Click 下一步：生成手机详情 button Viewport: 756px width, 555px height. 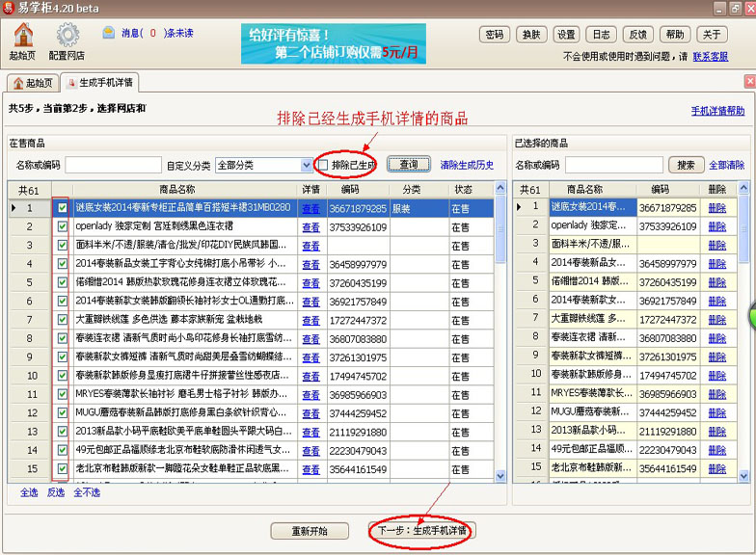coord(422,530)
